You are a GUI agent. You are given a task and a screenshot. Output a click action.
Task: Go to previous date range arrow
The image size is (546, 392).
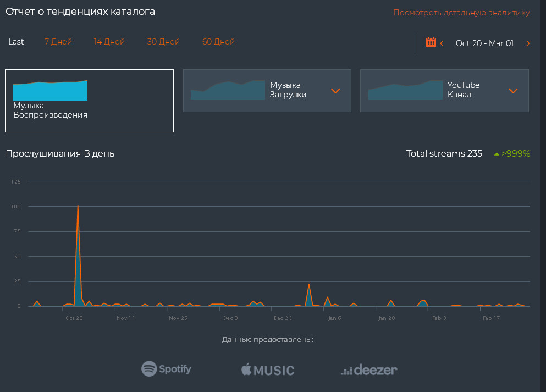click(442, 43)
